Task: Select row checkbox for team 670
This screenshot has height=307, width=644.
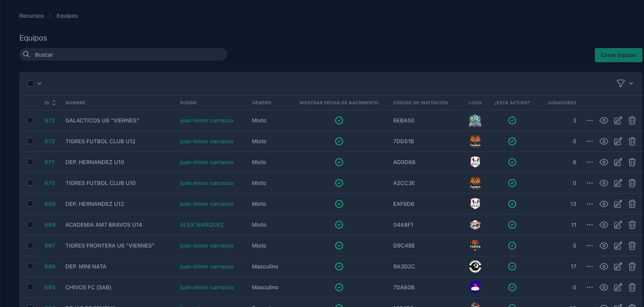Action: (x=30, y=183)
